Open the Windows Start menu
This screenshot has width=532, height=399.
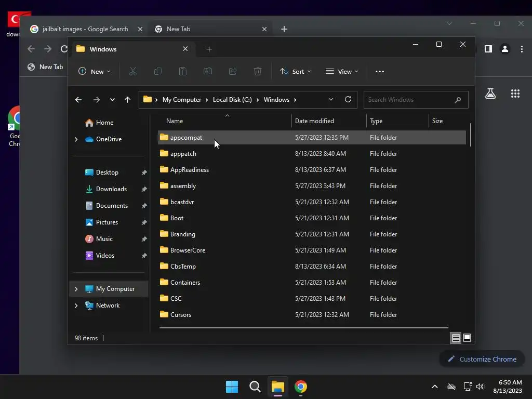tap(232, 387)
